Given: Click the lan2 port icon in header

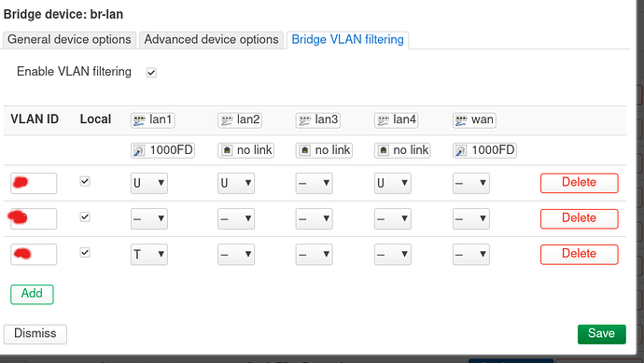Looking at the screenshot, I should tap(227, 120).
